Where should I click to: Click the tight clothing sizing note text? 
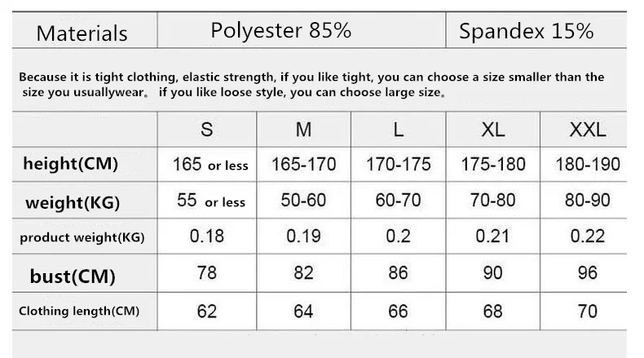311,84
